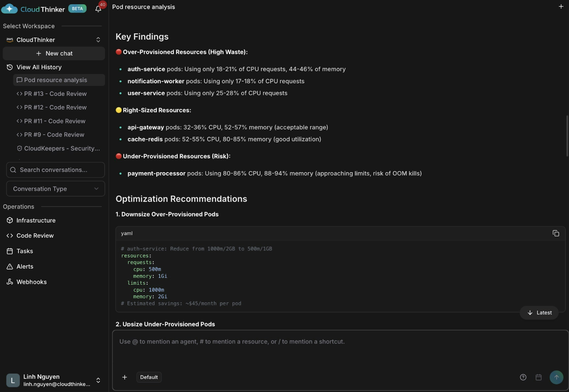View the Alerts section
This screenshot has width=569, height=392.
pos(25,266)
